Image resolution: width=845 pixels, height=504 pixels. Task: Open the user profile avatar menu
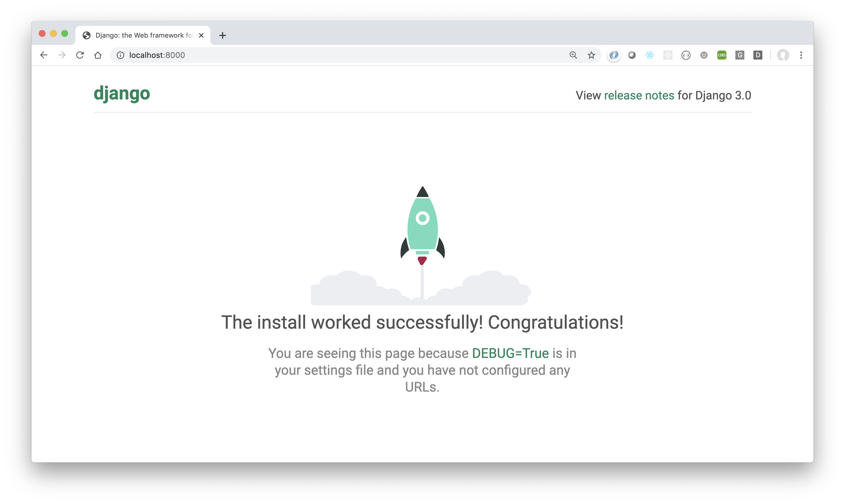click(x=783, y=55)
